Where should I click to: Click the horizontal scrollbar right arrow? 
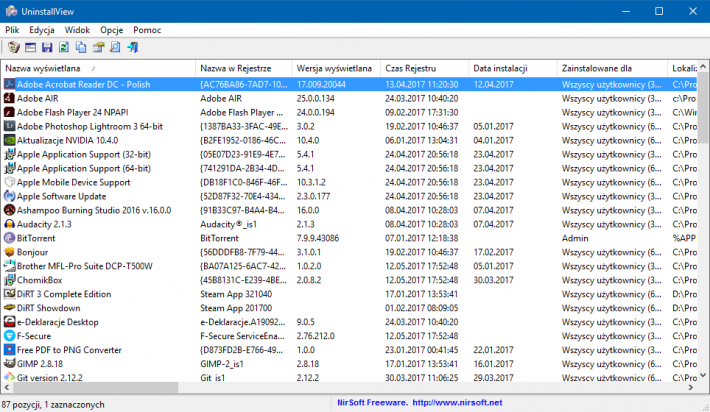pyautogui.click(x=691, y=388)
